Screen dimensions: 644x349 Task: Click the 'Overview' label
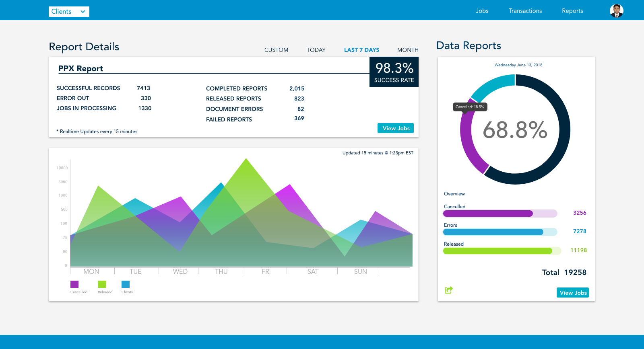click(454, 194)
